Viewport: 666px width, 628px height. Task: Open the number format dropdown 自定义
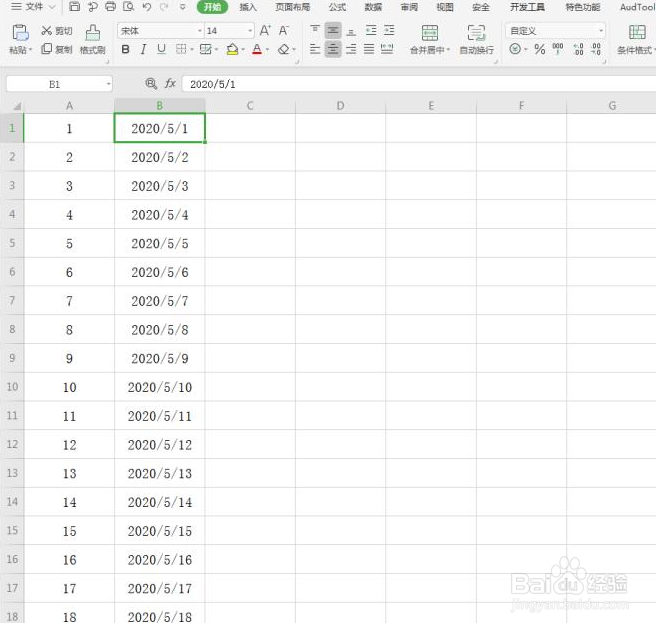pyautogui.click(x=601, y=31)
